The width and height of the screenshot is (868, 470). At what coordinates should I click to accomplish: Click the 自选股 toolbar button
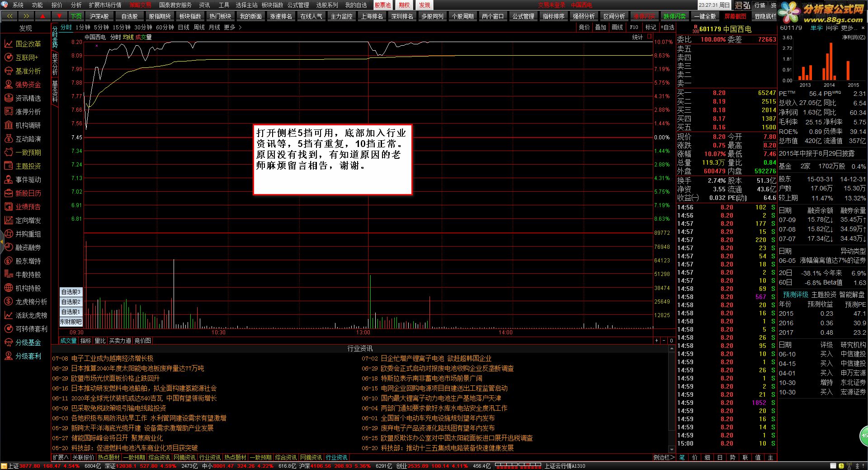(129, 16)
